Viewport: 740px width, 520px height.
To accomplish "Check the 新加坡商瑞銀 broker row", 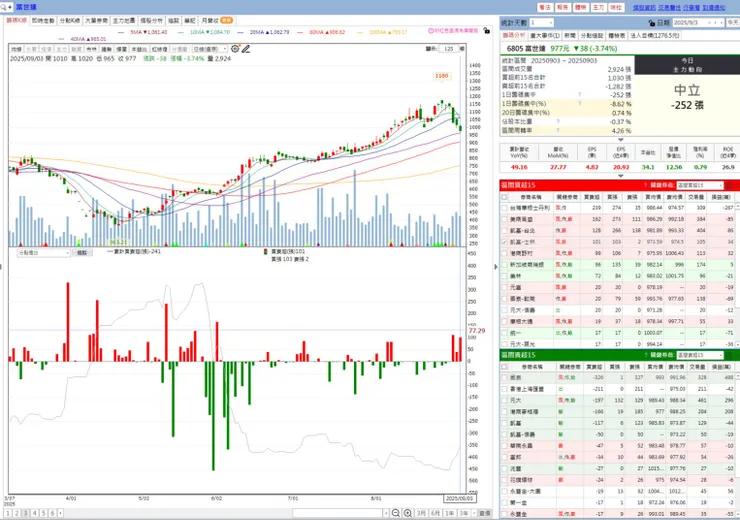I will click(505, 265).
